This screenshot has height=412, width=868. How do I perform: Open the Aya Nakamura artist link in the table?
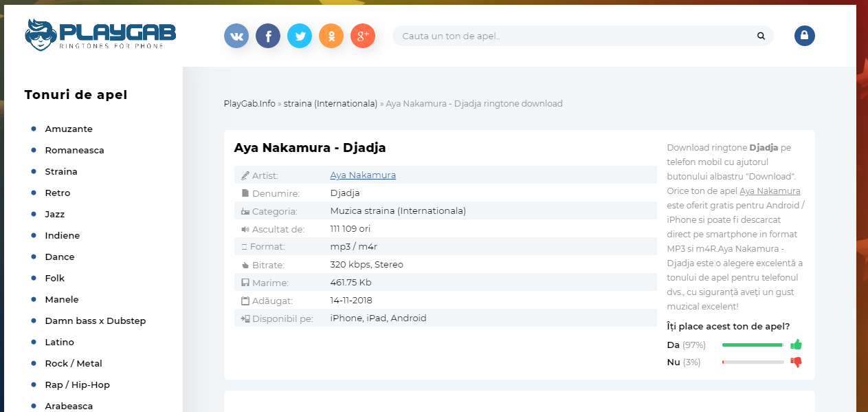point(363,175)
